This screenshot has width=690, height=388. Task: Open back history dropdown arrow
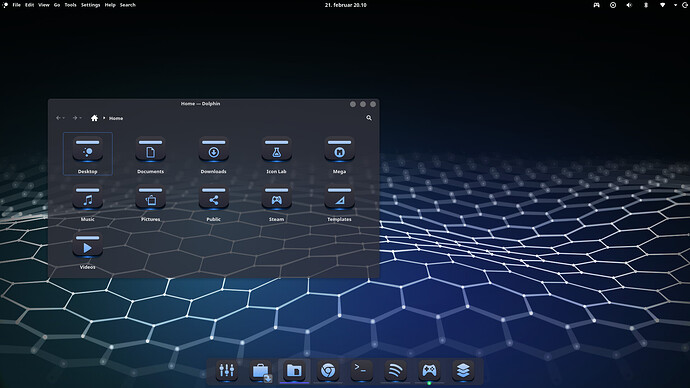click(64, 118)
